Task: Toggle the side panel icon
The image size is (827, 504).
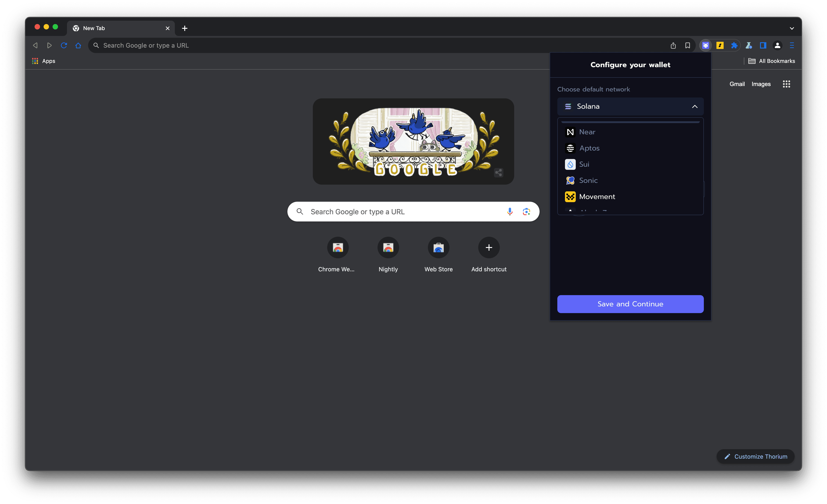Action: tap(763, 45)
